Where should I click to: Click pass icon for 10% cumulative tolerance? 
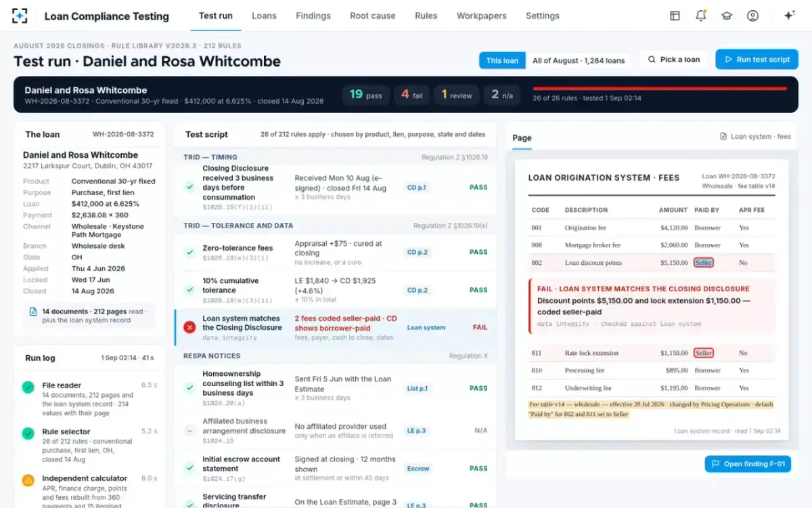(x=189, y=290)
